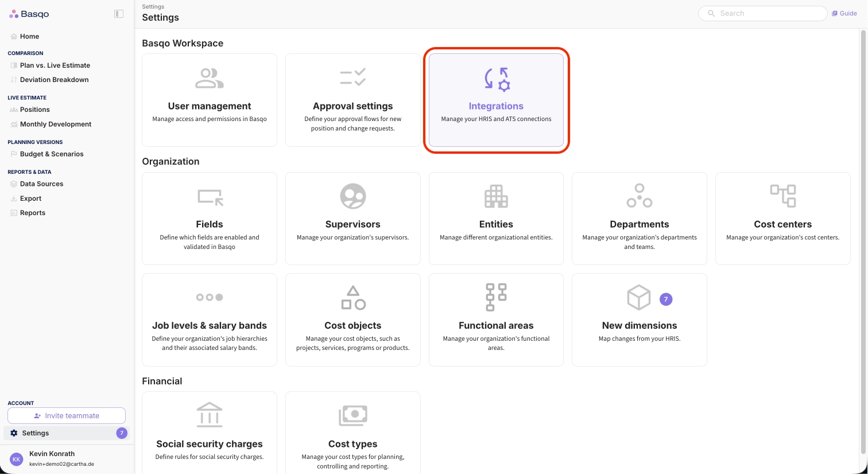This screenshot has width=868, height=475.
Task: Click the Entities building icon
Action: (496, 196)
